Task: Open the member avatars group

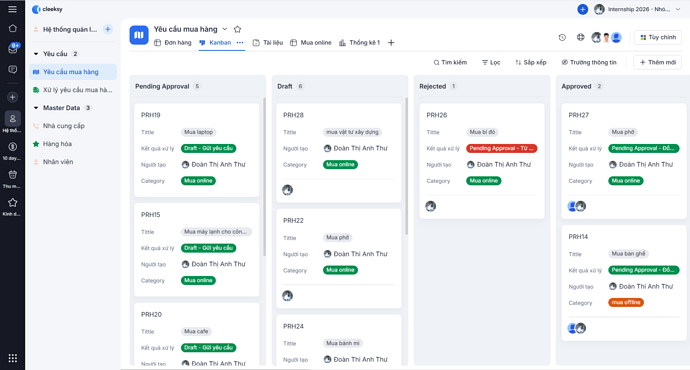Action: (x=606, y=37)
